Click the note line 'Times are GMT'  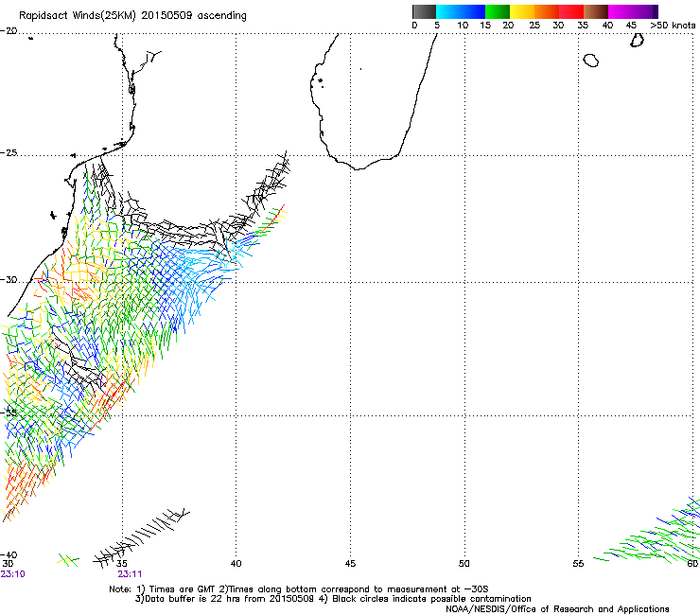182,589
